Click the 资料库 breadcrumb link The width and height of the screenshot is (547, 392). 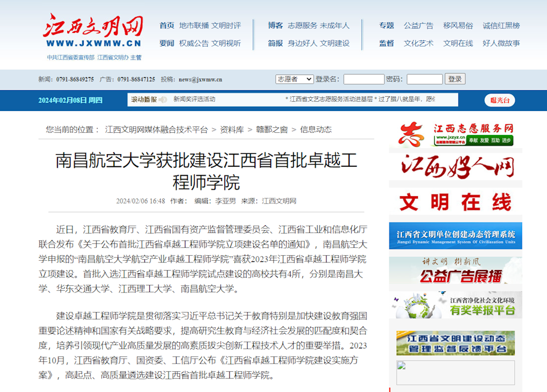point(232,130)
